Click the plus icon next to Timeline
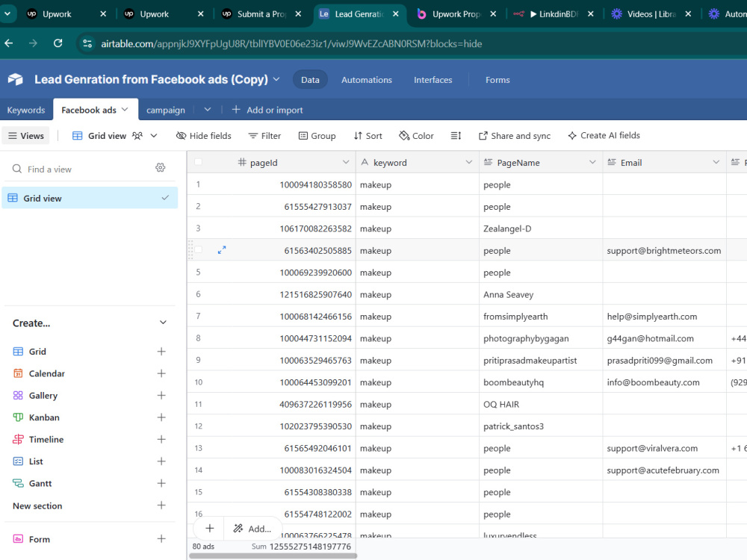 coord(161,439)
